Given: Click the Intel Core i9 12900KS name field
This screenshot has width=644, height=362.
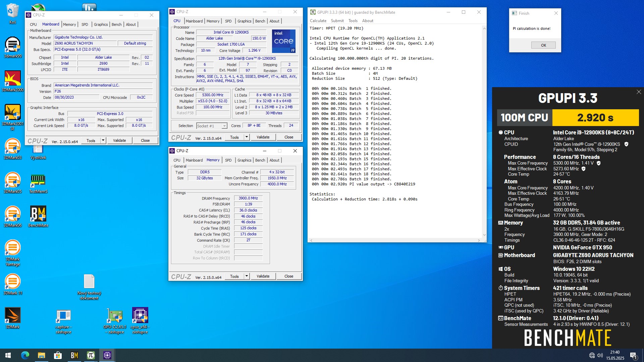Looking at the screenshot, I should pyautogui.click(x=231, y=33).
